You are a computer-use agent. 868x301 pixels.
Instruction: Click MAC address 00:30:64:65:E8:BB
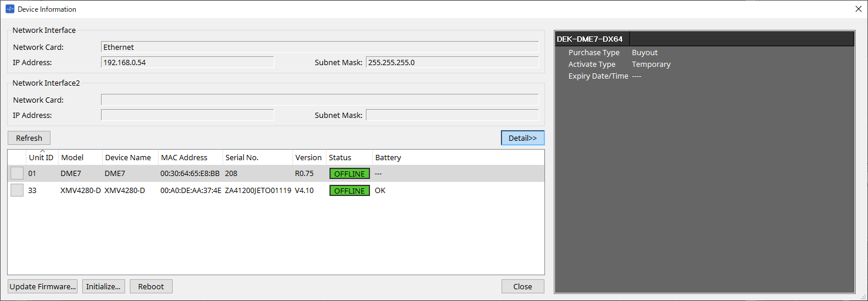[x=190, y=174]
